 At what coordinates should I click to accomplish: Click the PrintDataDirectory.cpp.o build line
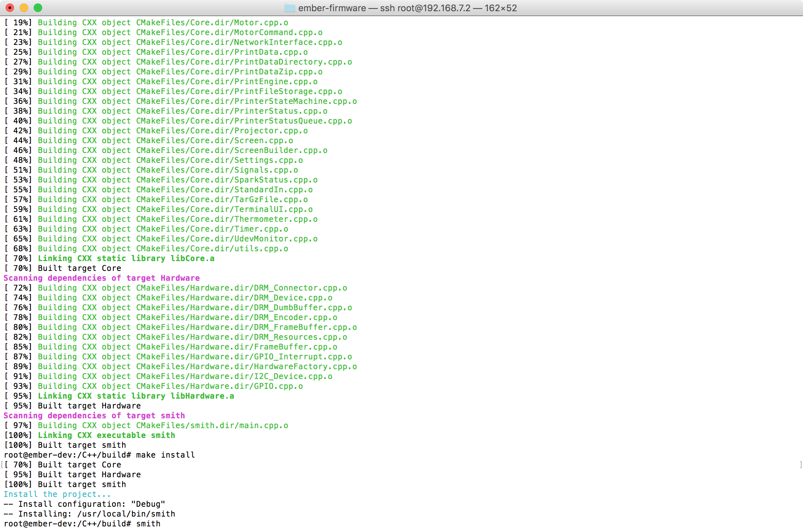tap(178, 62)
